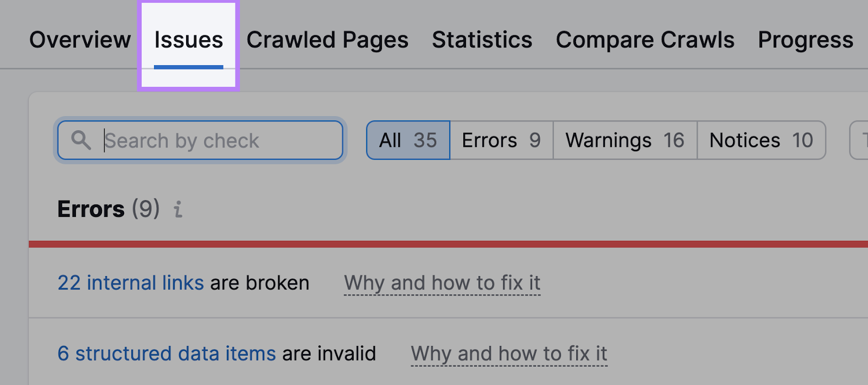868x385 pixels.
Task: View the Statistics tab
Action: pos(481,39)
